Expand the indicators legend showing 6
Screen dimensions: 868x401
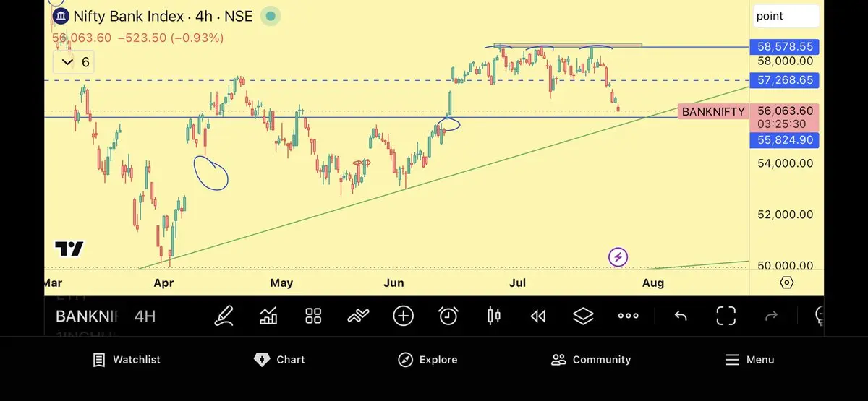coord(75,62)
